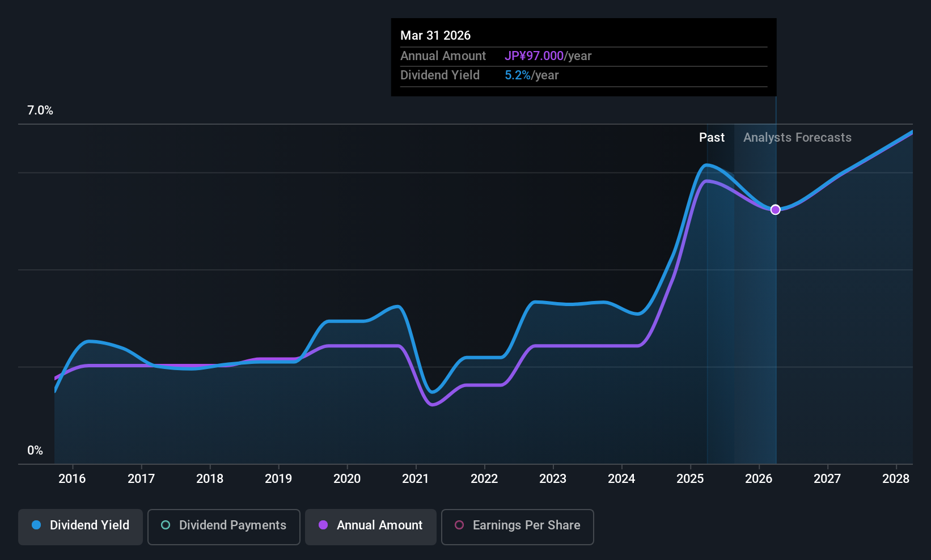This screenshot has height=560, width=931.
Task: Select the 2016 x-axis label
Action: 72,478
